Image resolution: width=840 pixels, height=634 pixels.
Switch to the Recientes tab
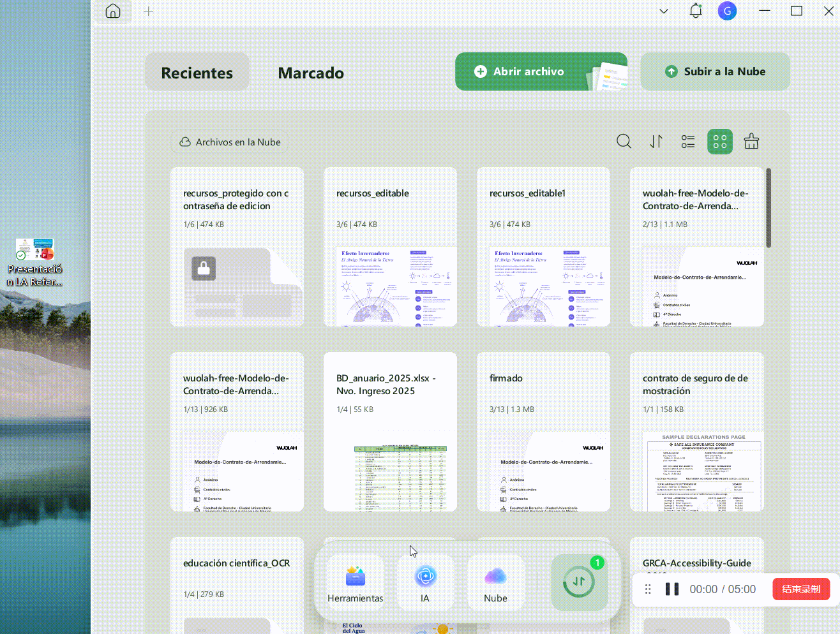click(197, 72)
